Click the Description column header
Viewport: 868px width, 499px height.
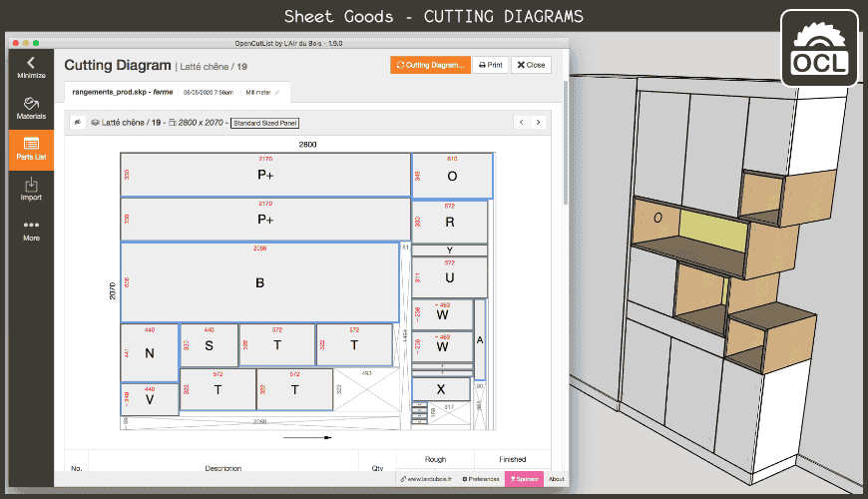[x=223, y=468]
